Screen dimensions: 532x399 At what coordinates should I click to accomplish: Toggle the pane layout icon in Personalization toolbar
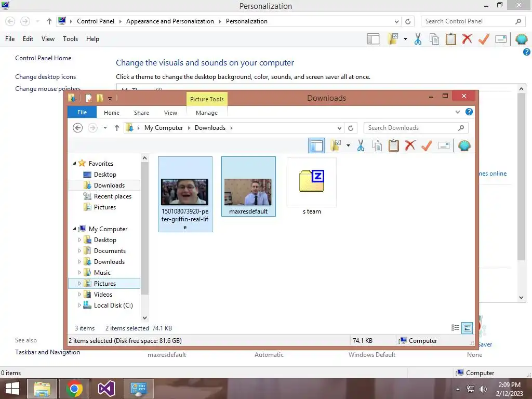[373, 39]
